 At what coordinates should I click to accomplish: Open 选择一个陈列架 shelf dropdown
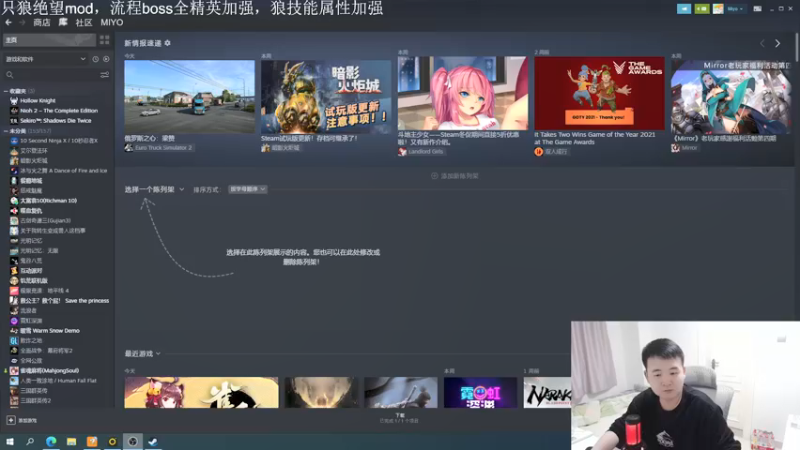click(154, 189)
